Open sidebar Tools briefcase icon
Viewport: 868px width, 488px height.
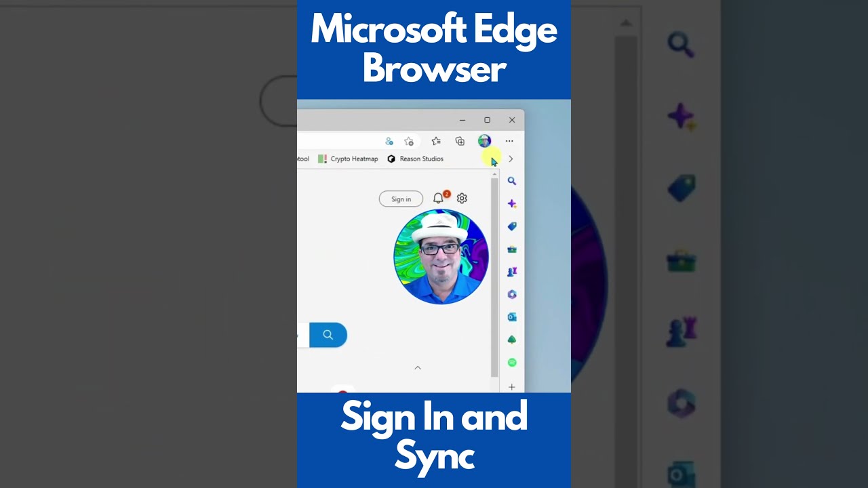click(512, 249)
